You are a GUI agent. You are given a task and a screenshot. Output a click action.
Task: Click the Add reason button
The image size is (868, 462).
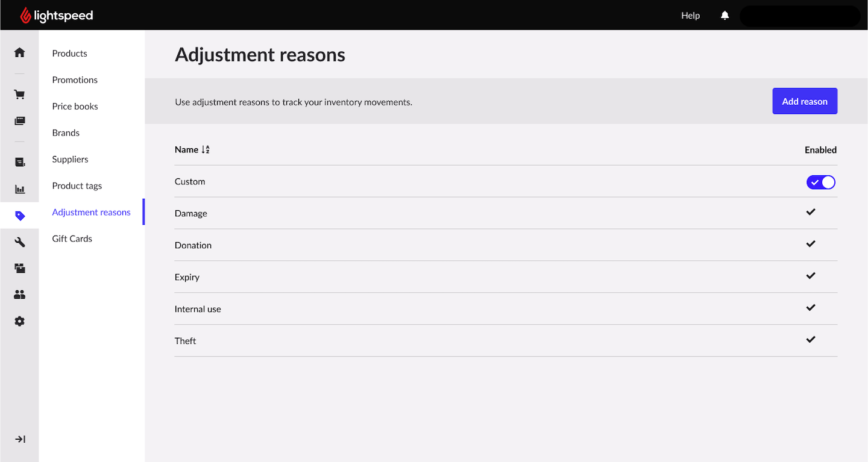pos(805,101)
